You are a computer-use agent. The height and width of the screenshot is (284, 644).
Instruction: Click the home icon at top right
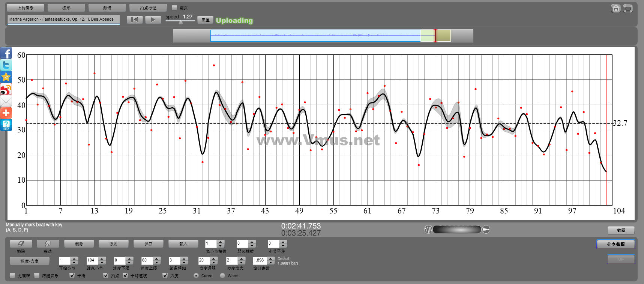tap(615, 8)
